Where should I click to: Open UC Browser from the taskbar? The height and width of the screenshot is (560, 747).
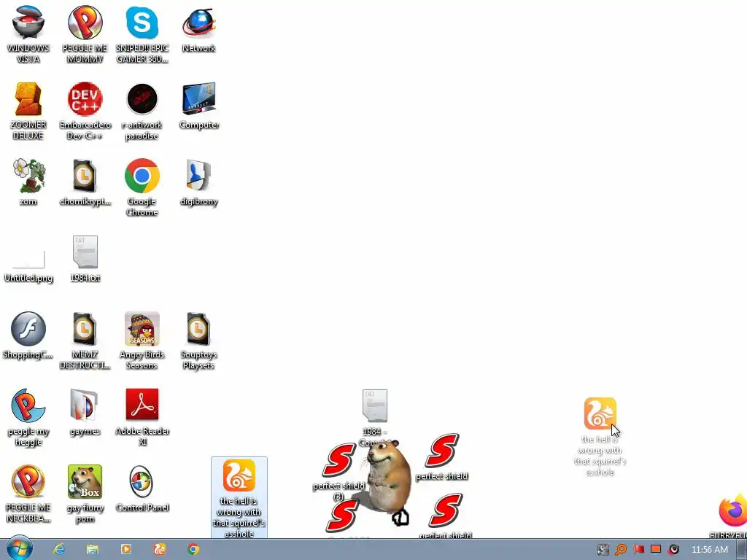[x=160, y=549]
